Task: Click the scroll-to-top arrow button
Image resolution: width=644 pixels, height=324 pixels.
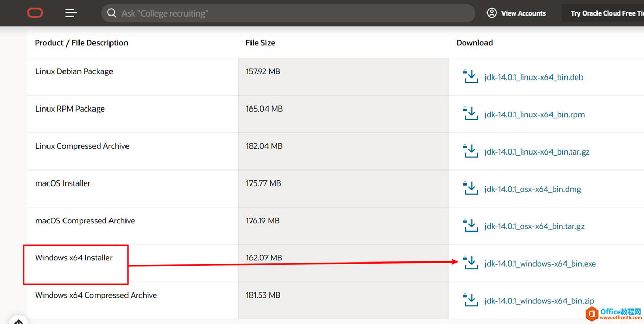Action: 18,320
